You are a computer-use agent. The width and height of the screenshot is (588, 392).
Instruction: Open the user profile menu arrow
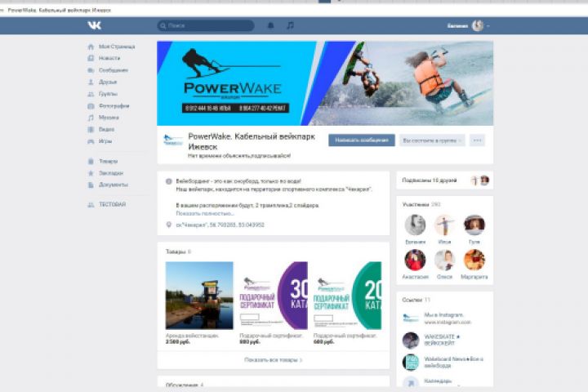point(488,26)
